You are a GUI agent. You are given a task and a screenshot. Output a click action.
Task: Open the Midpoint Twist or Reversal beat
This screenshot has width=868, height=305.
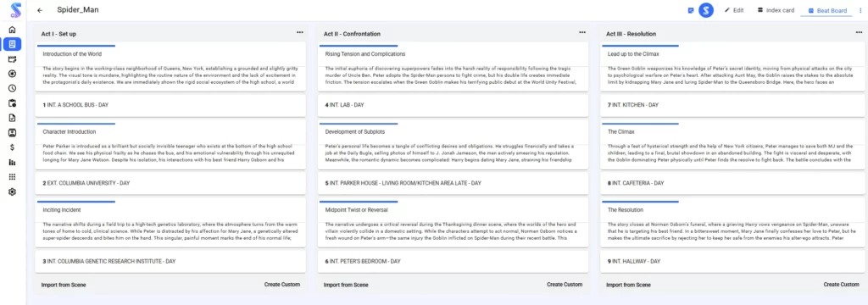453,224
